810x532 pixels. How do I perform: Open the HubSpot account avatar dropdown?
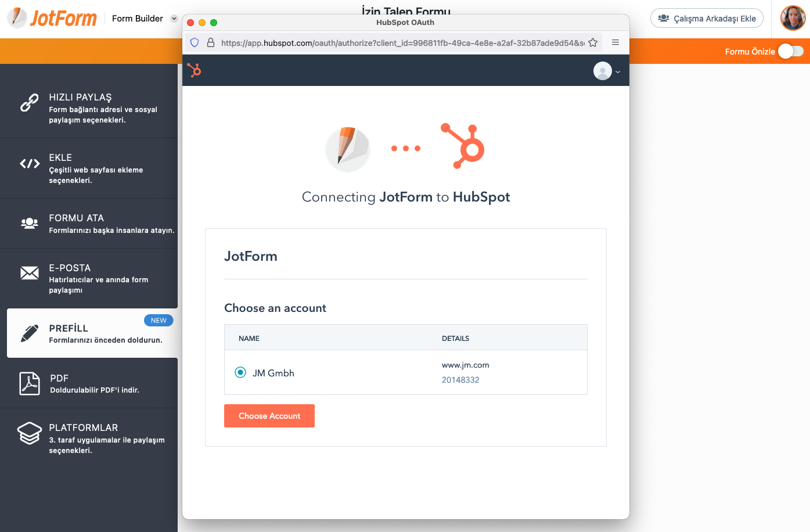click(607, 71)
